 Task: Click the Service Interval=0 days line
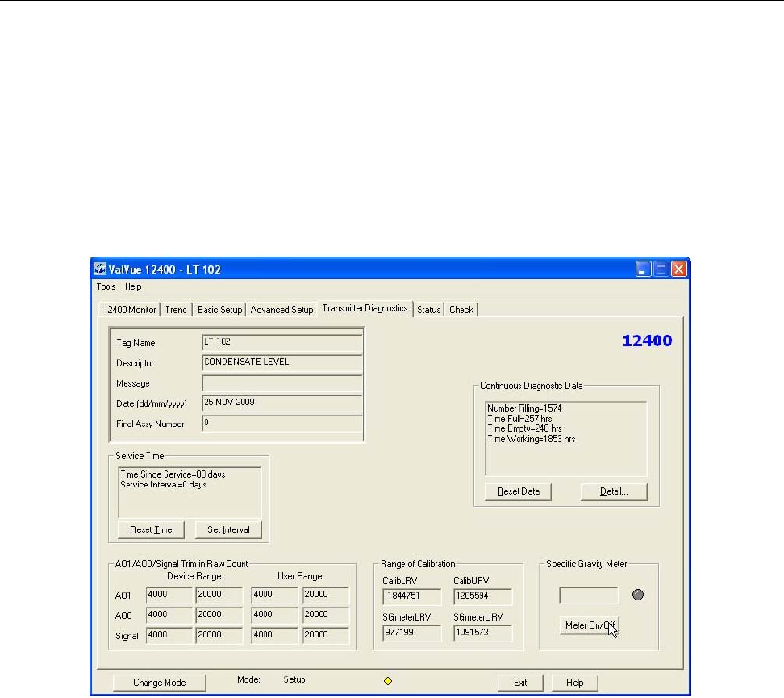point(163,485)
